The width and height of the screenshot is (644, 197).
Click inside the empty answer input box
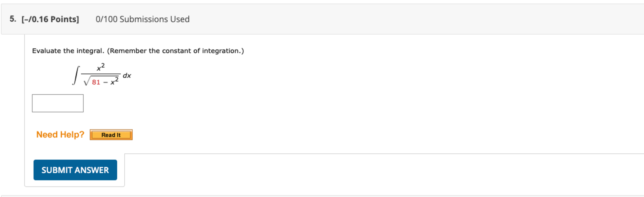[57, 103]
